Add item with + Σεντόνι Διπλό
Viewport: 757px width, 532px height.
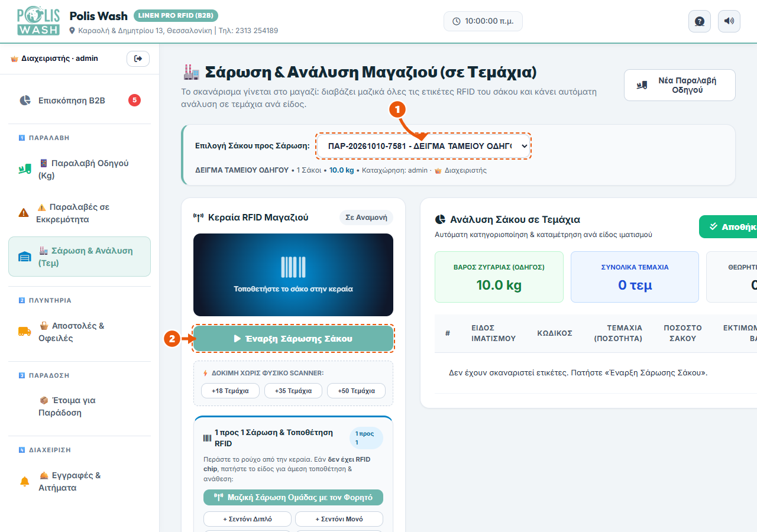pos(247,519)
